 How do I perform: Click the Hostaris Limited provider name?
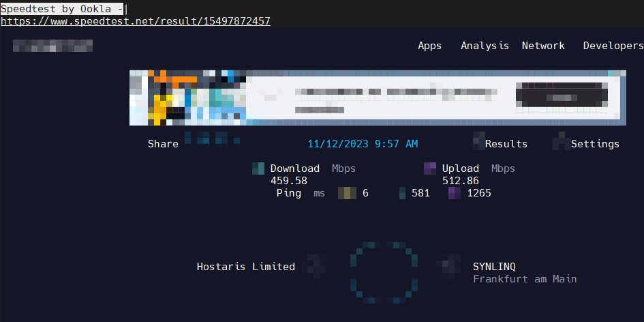(x=245, y=267)
